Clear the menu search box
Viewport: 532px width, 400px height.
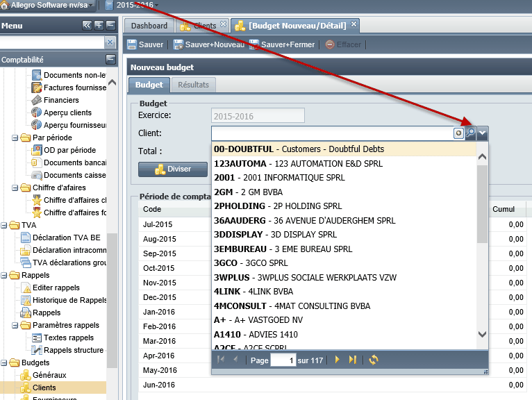[110, 42]
